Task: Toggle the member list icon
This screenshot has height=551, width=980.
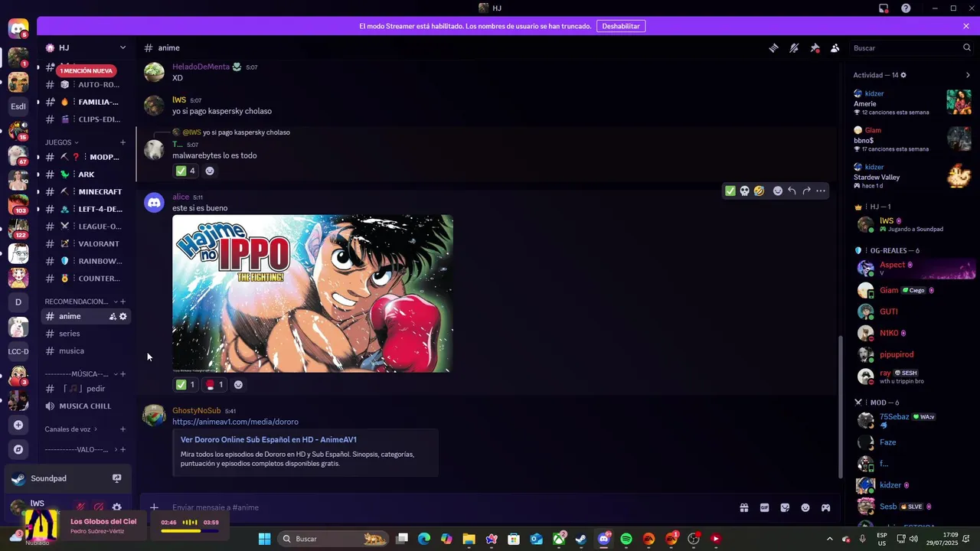Action: click(x=835, y=47)
